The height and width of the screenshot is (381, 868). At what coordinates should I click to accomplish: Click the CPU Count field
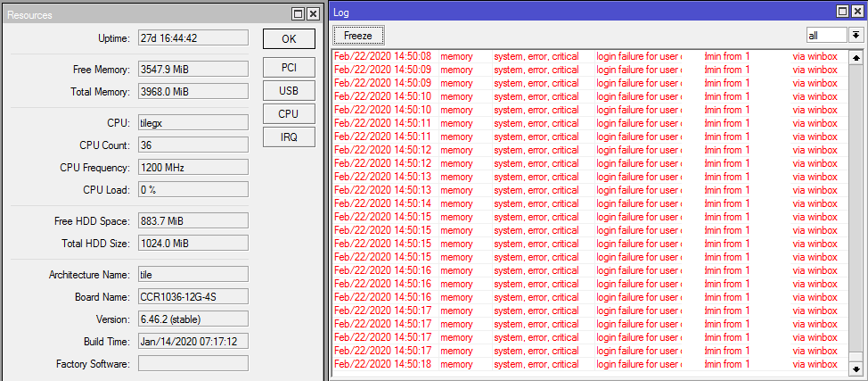[193, 145]
